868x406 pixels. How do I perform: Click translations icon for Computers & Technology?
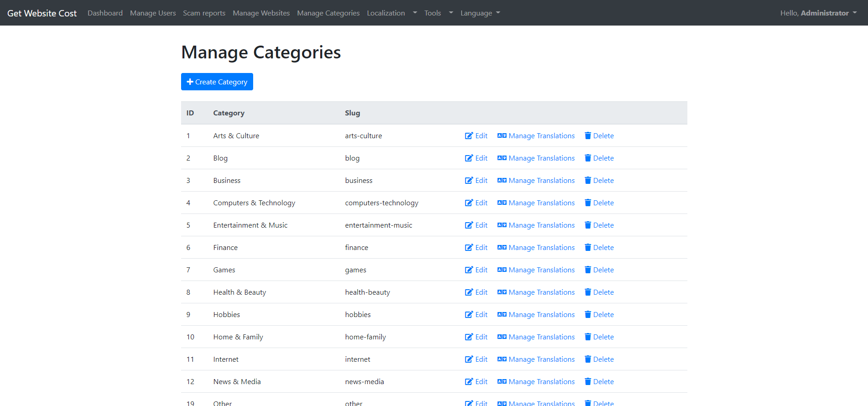502,203
